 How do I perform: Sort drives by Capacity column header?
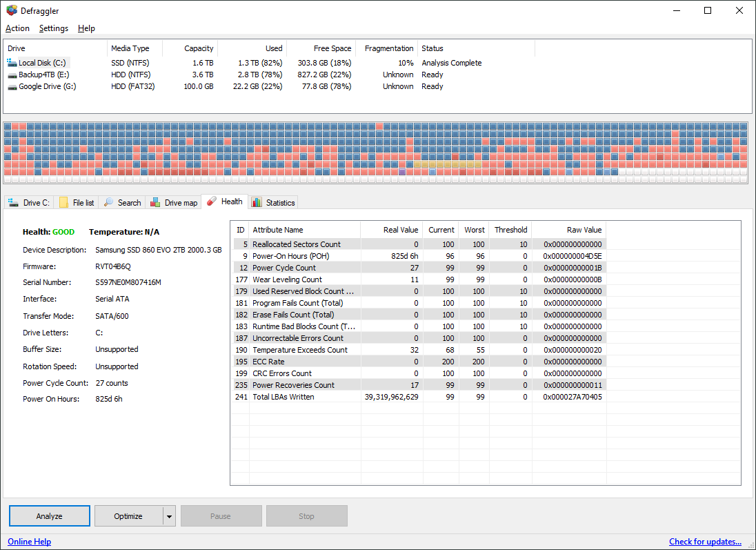pos(190,48)
